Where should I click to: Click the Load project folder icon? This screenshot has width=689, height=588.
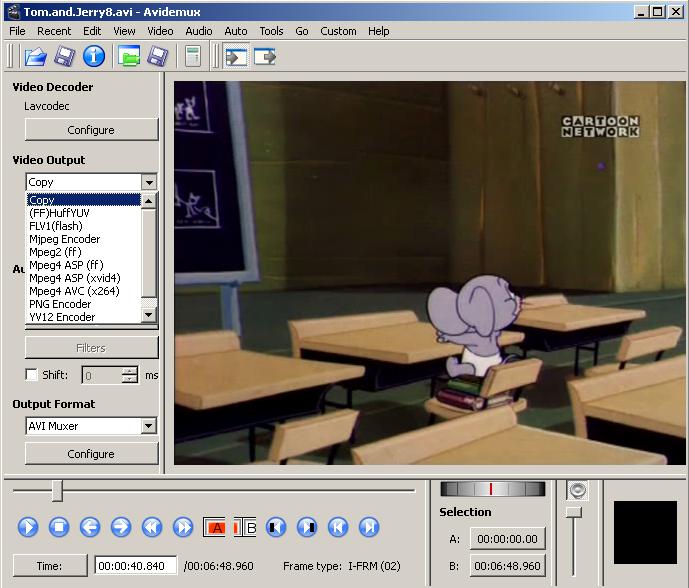click(x=128, y=56)
